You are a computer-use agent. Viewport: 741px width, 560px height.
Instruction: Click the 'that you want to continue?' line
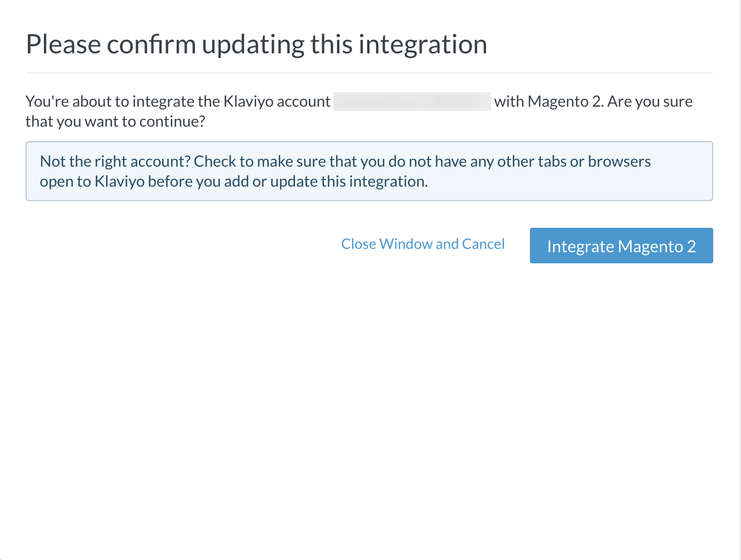tap(115, 122)
